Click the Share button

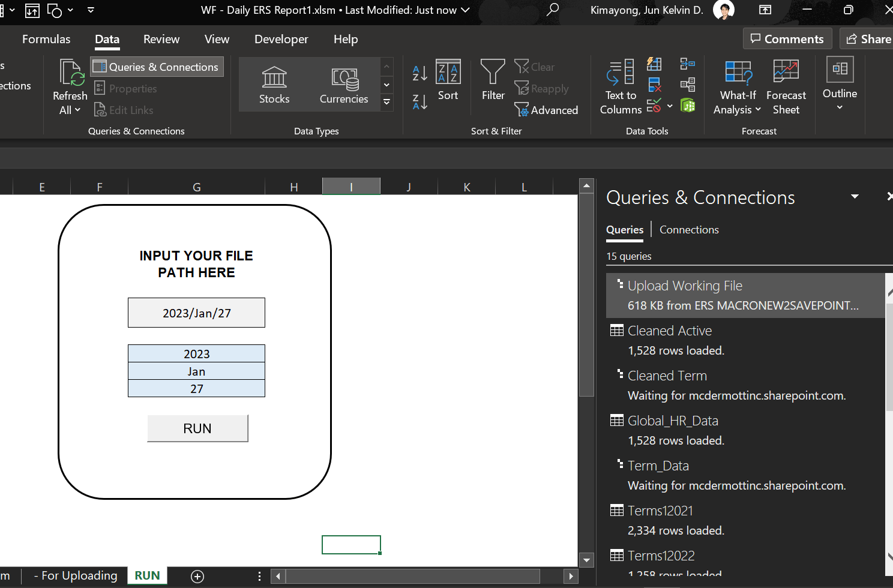pyautogui.click(x=867, y=39)
